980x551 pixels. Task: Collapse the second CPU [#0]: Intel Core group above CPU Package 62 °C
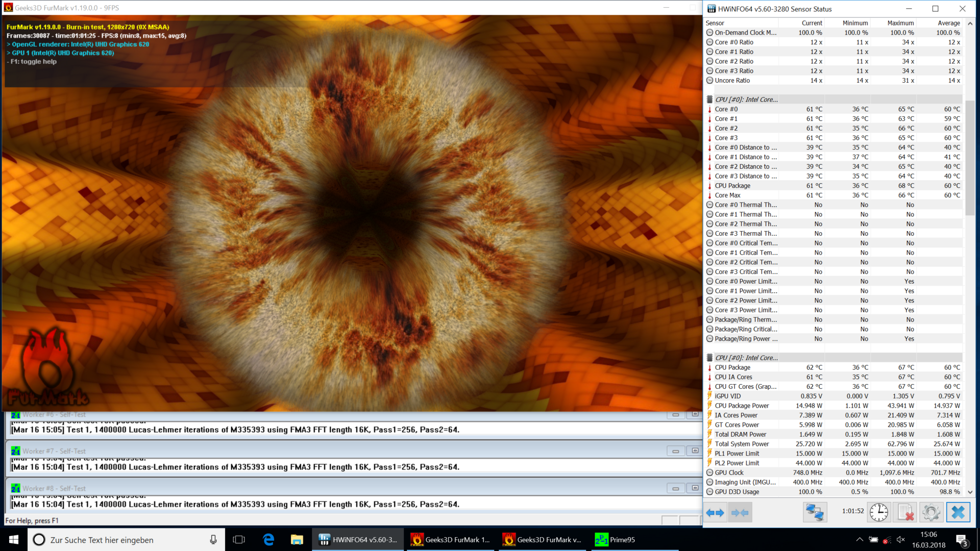[709, 358]
